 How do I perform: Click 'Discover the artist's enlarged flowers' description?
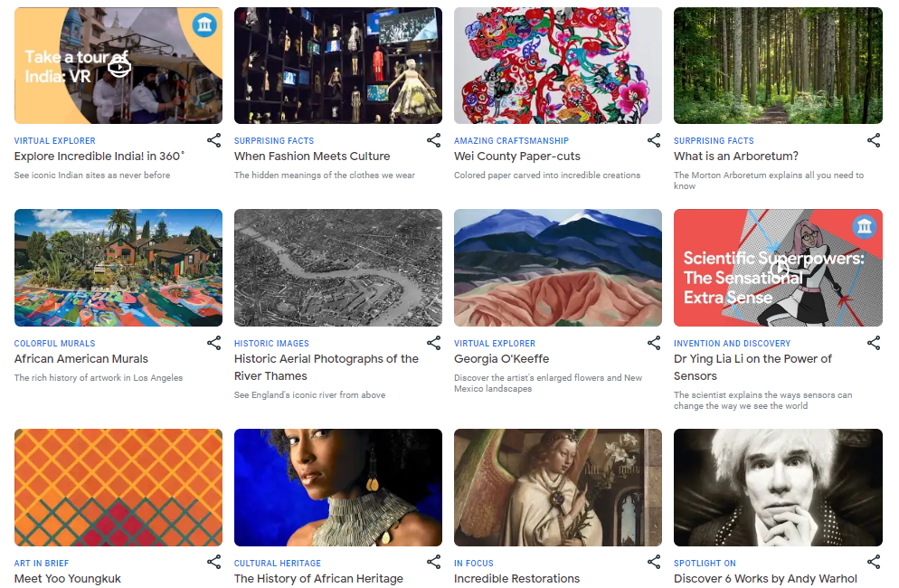548,383
